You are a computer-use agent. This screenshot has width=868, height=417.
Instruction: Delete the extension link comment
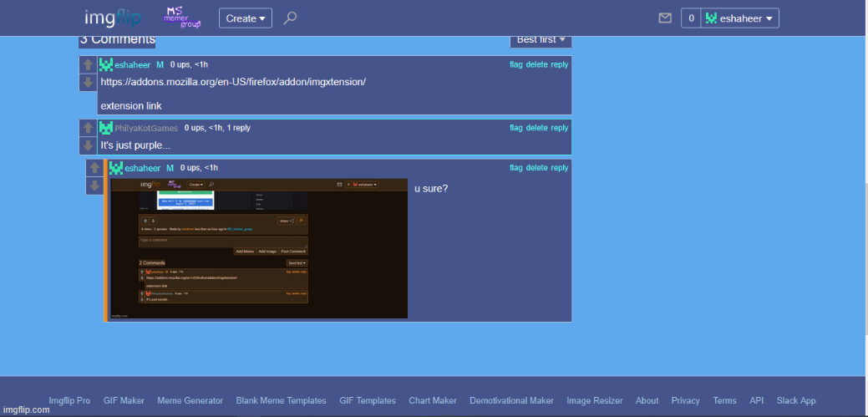click(x=536, y=64)
